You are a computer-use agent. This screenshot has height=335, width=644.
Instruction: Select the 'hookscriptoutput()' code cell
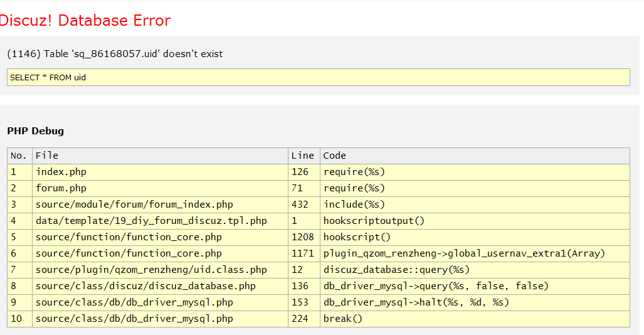coord(475,221)
